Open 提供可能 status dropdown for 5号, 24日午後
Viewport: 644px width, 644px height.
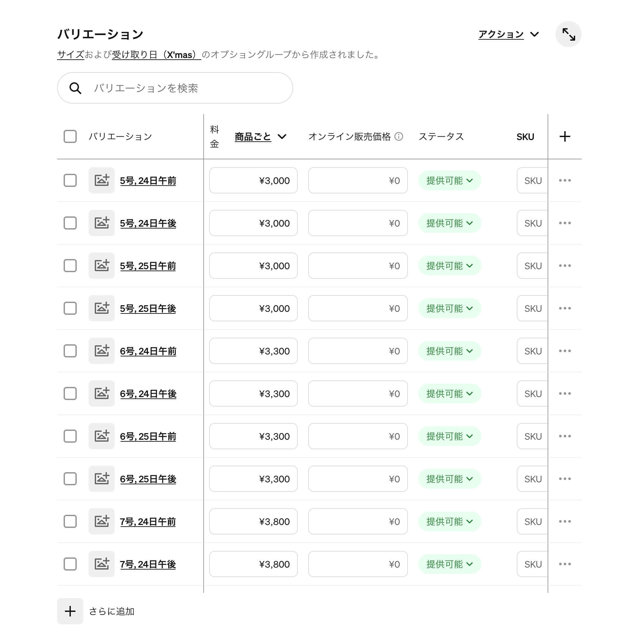[x=450, y=223]
